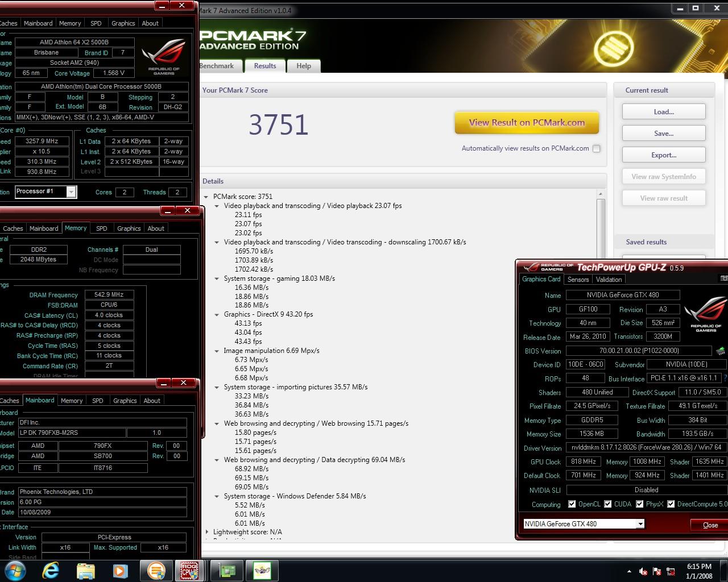Open Graphics tab in CPU-Z mainboard window
Screen dimensions: 728x582
[x=125, y=401]
